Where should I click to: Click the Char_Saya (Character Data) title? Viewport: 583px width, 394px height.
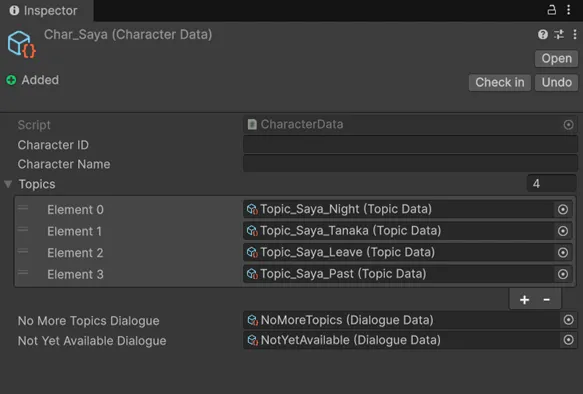click(128, 35)
